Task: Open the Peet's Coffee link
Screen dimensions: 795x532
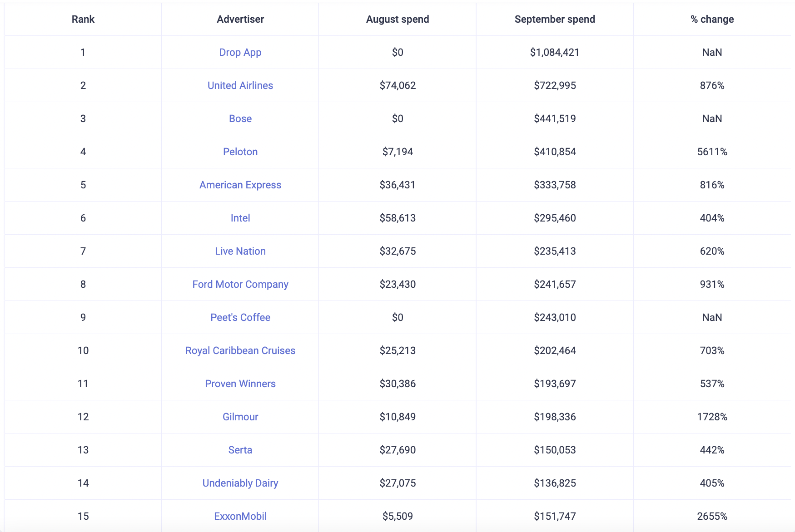Action: pyautogui.click(x=240, y=317)
